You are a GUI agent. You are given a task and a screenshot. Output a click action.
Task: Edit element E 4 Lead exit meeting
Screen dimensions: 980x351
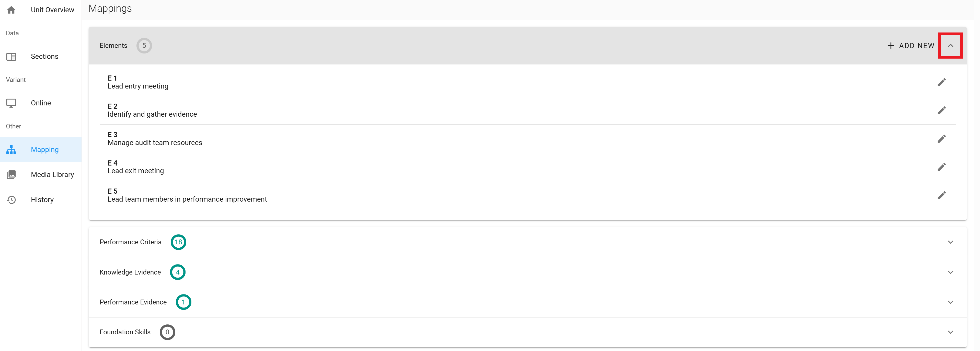click(941, 167)
